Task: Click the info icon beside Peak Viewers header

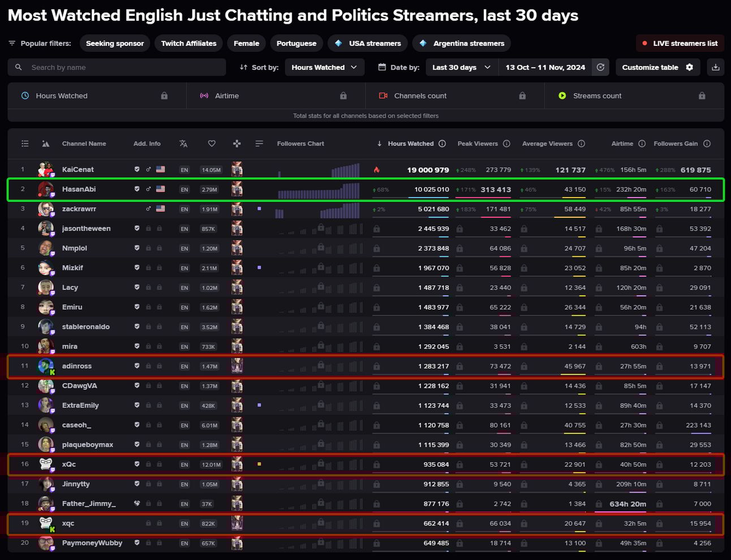Action: point(506,144)
